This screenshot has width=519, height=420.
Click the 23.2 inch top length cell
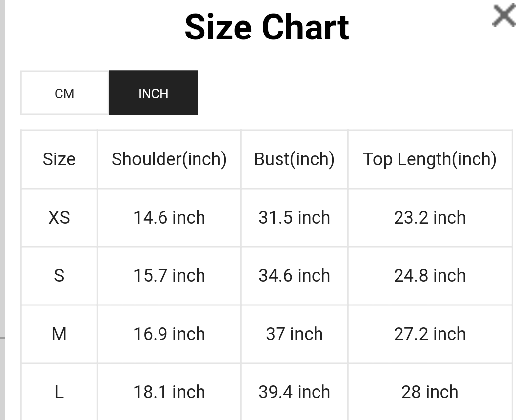click(430, 218)
